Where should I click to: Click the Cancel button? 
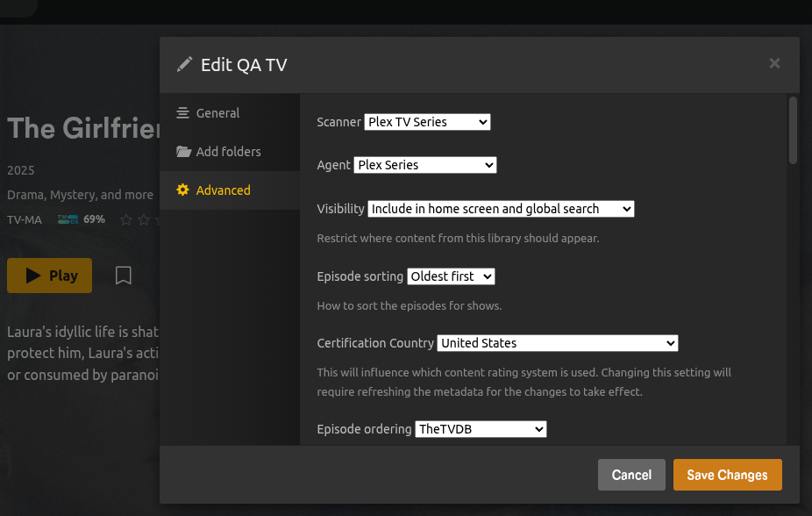coord(631,475)
